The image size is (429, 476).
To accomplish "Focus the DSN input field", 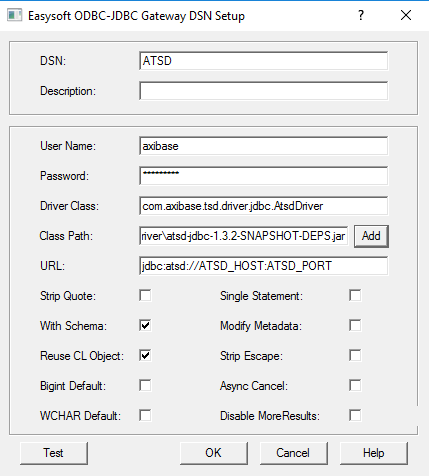I will pyautogui.click(x=264, y=61).
